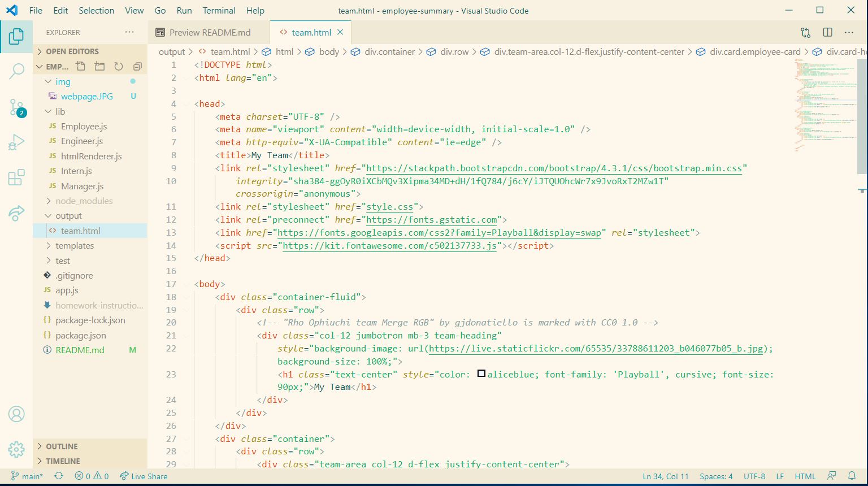This screenshot has width=868, height=486.
Task: Close the team.html editor tab
Action: click(x=340, y=32)
